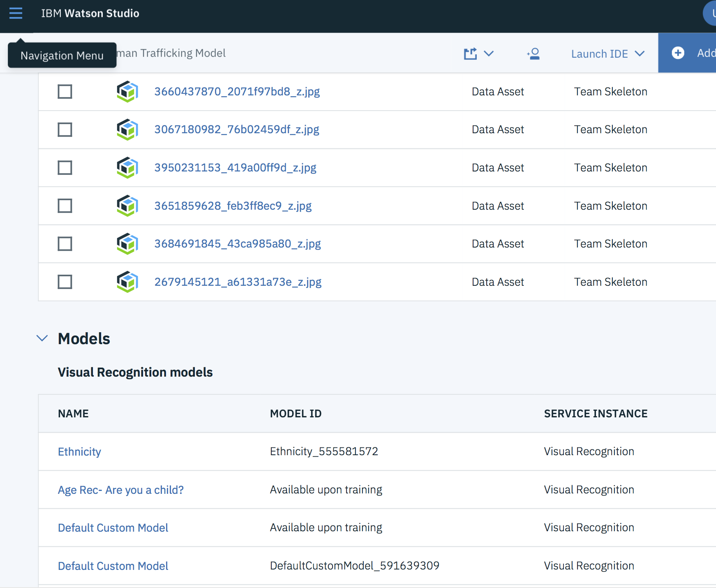Open 3684691845_43ca985a80_z.jpg asset link

[x=238, y=243]
